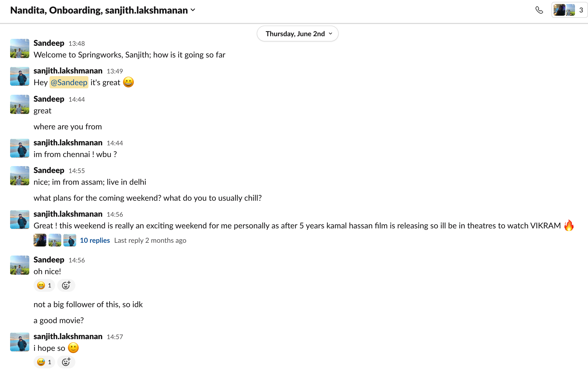Click the grinning emoji after "it's great"
Image resolution: width=588 pixels, height=370 pixels.
coord(128,82)
